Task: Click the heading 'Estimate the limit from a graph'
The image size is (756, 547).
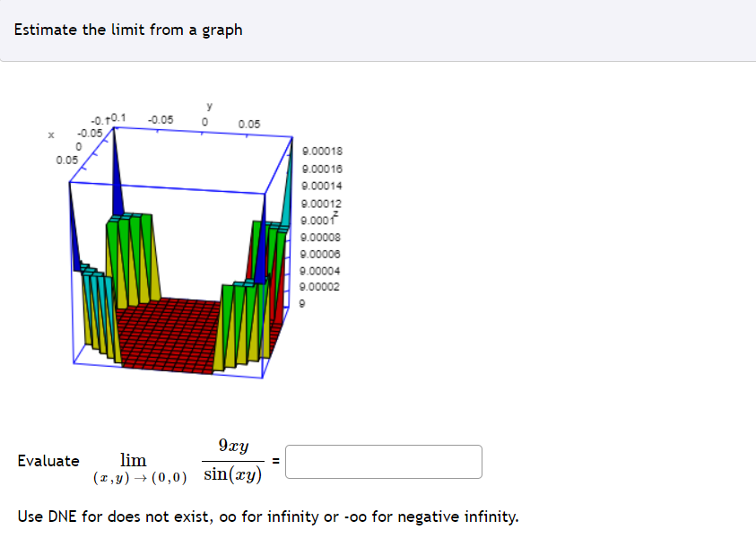Action: point(128,30)
